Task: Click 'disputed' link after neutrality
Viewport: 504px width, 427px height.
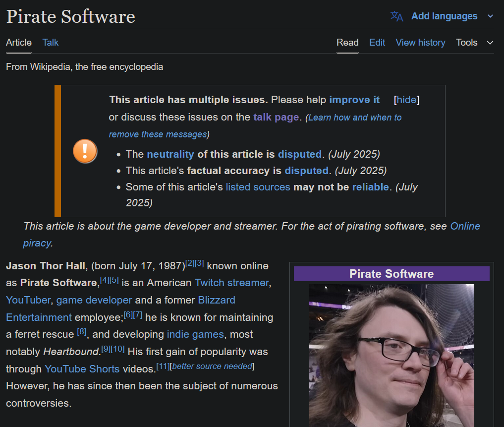Action: point(299,154)
